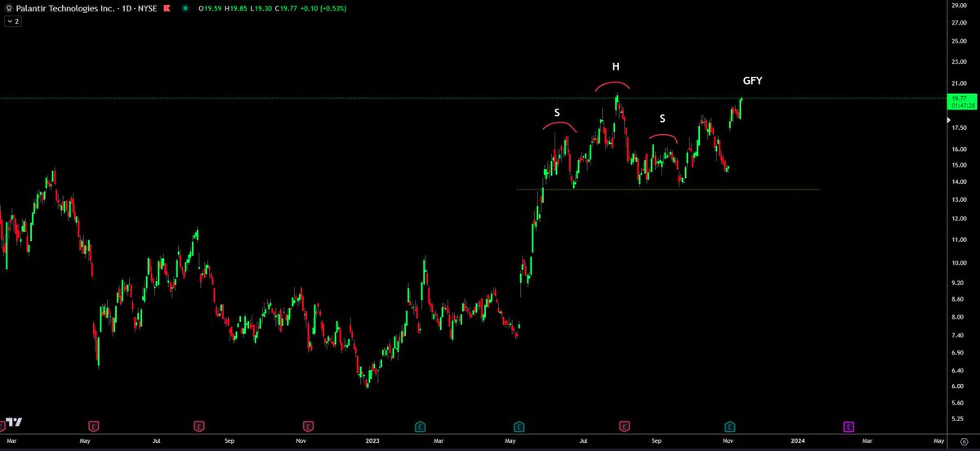Click the 17.50 price axis label
The image size is (980, 451).
tap(959, 127)
